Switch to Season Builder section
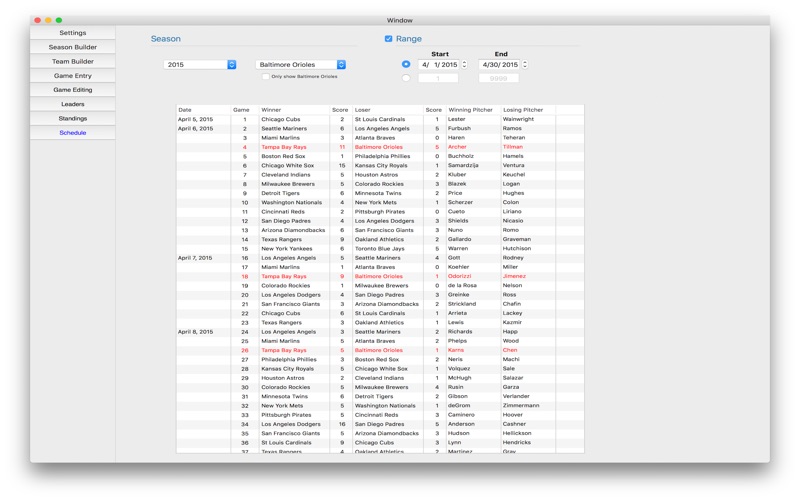 [x=72, y=47]
